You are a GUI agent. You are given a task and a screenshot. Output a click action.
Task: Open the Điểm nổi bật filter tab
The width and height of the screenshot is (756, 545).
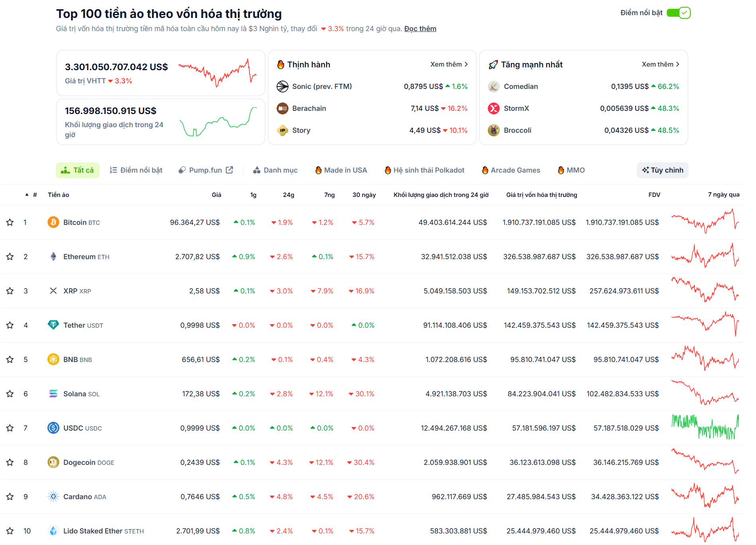(x=136, y=170)
